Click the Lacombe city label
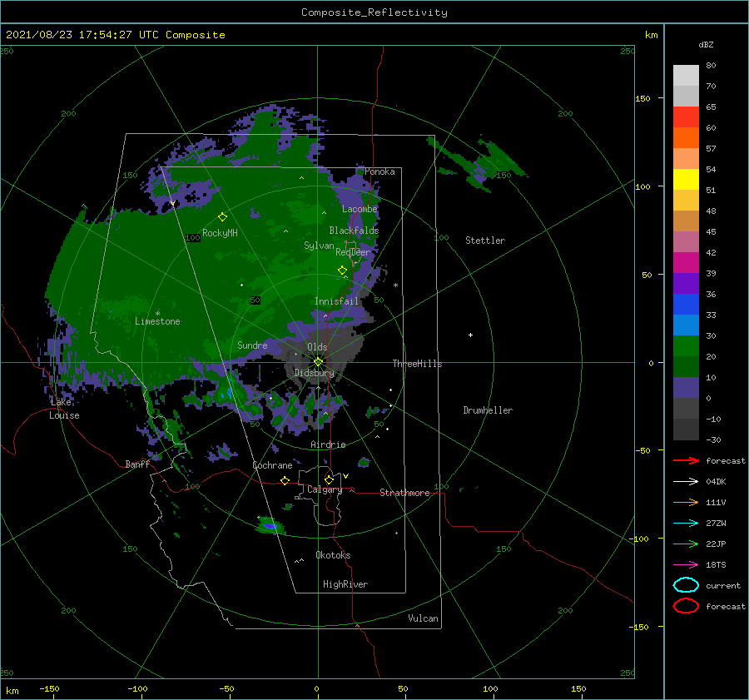This screenshot has width=749, height=700. point(360,209)
